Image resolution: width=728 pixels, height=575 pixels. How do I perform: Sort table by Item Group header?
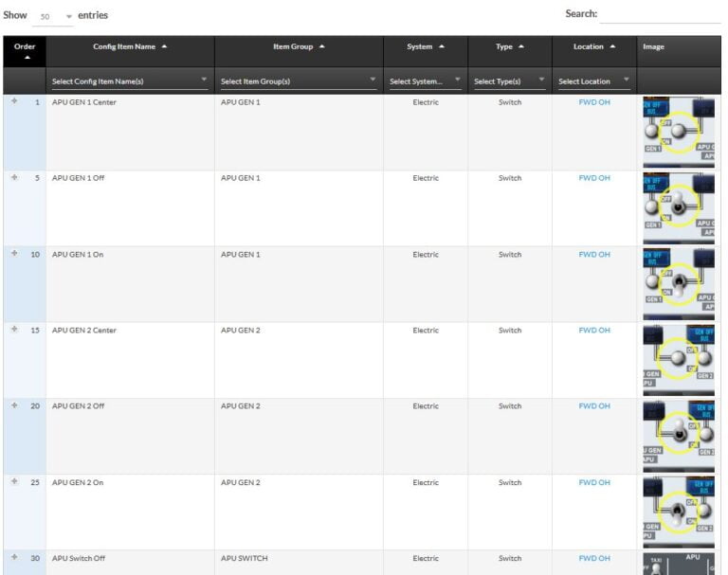(299, 46)
